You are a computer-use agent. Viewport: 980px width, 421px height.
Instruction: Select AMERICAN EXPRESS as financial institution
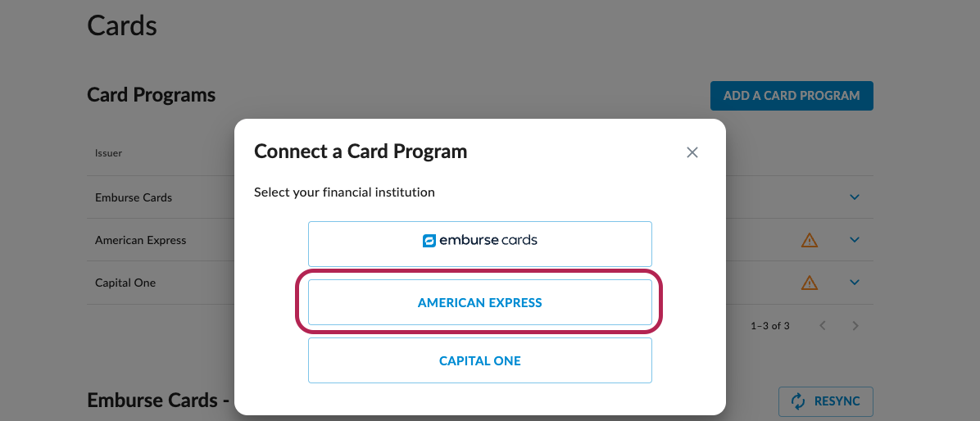coord(480,302)
